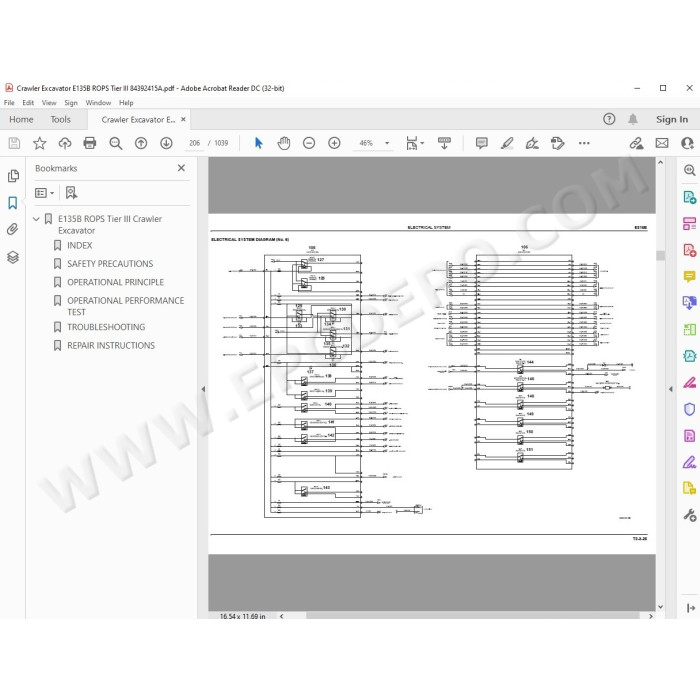Open the find text magnifier icon
Viewport: 700px width, 700px height.
pos(116,143)
